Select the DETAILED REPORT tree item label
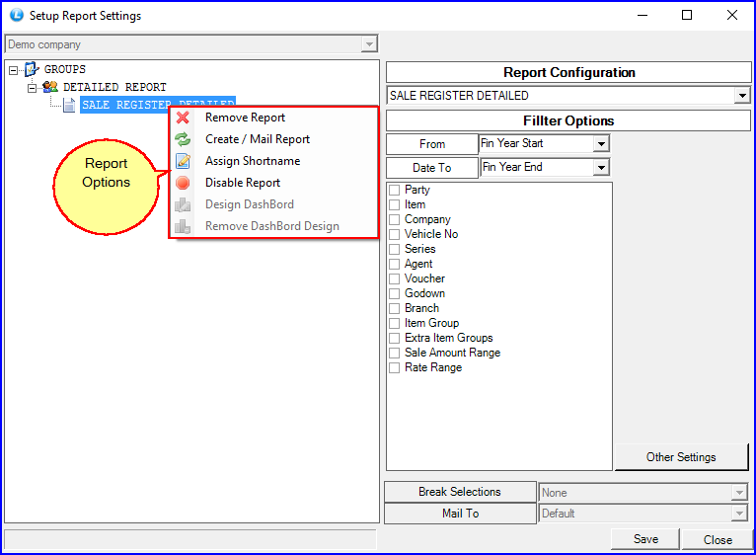This screenshot has height=555, width=756. (x=114, y=87)
